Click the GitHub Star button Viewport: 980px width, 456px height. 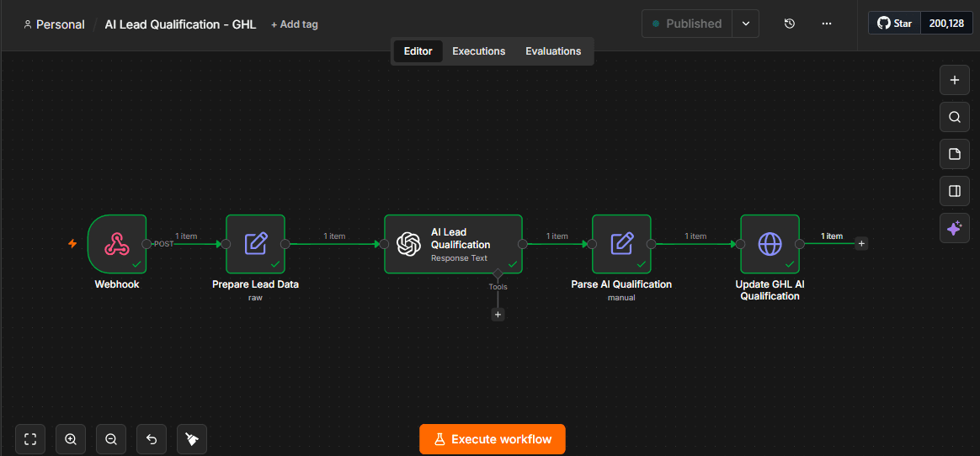(894, 24)
